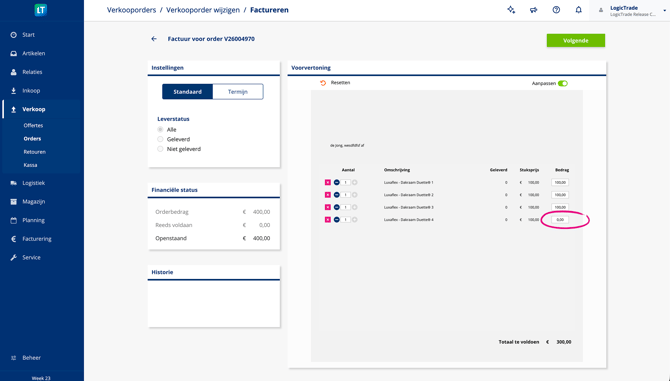
Task: Select the Alle leverstatus radio
Action: coord(160,129)
